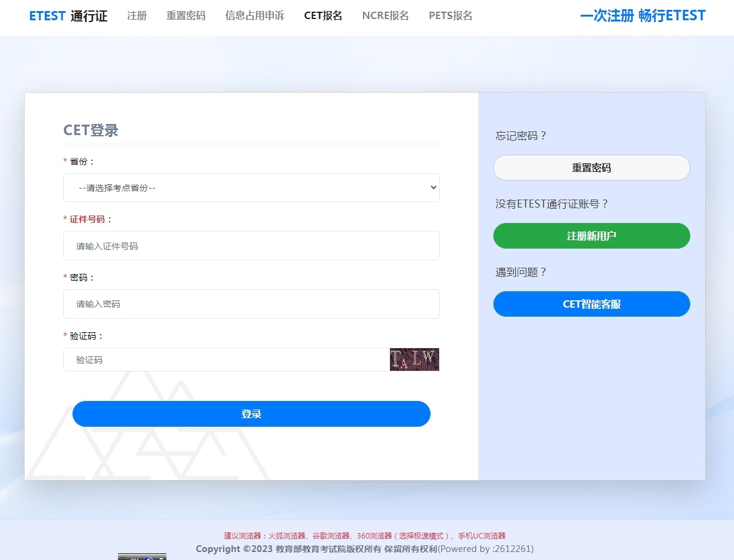Switch to NCRE报名 tab
The height and width of the screenshot is (560, 734).
point(385,16)
